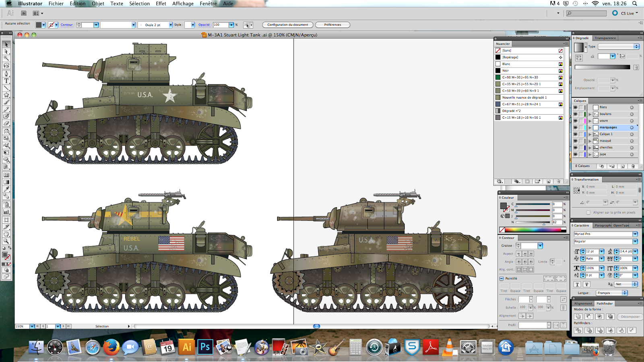Hide the masqué layer
644x362 pixels.
(576, 141)
